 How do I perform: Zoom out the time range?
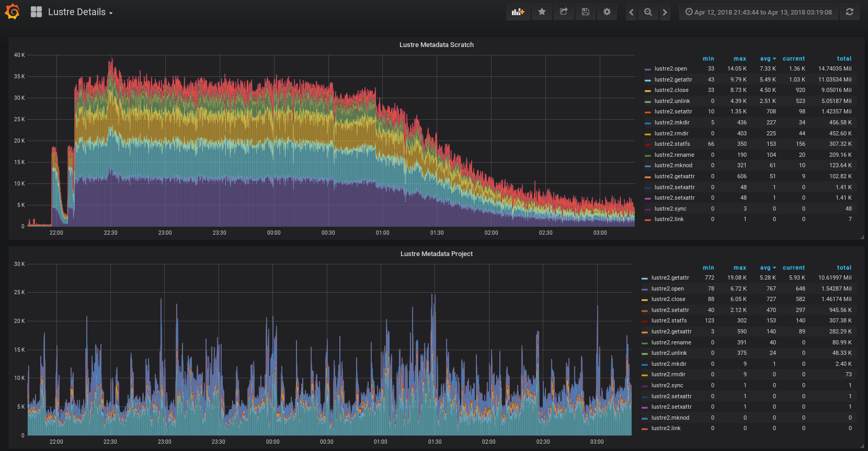coord(648,12)
